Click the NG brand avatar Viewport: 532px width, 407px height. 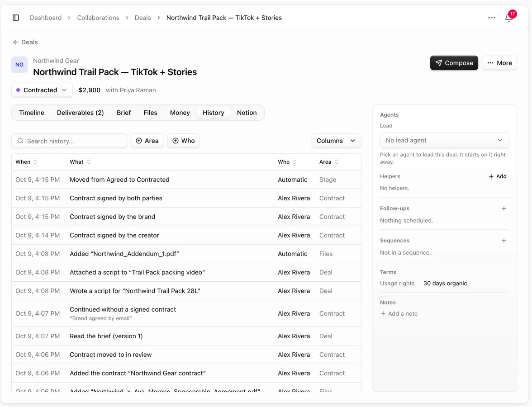coord(19,64)
